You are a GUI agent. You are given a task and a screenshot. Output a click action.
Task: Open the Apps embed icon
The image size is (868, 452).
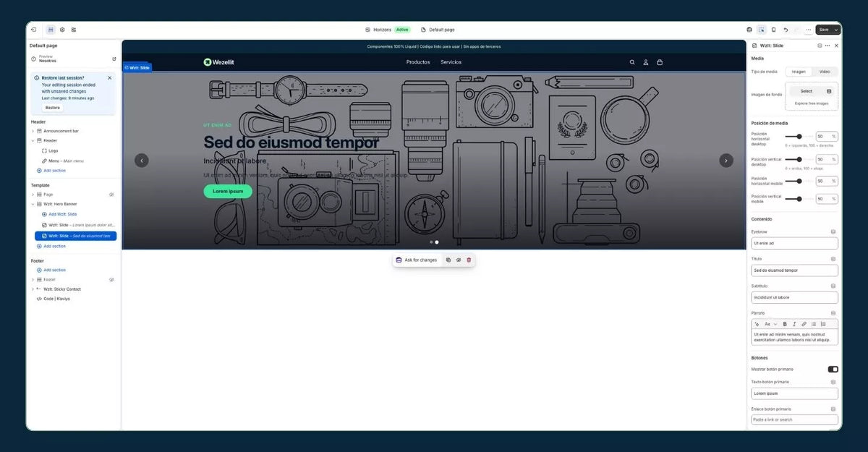[x=74, y=30]
